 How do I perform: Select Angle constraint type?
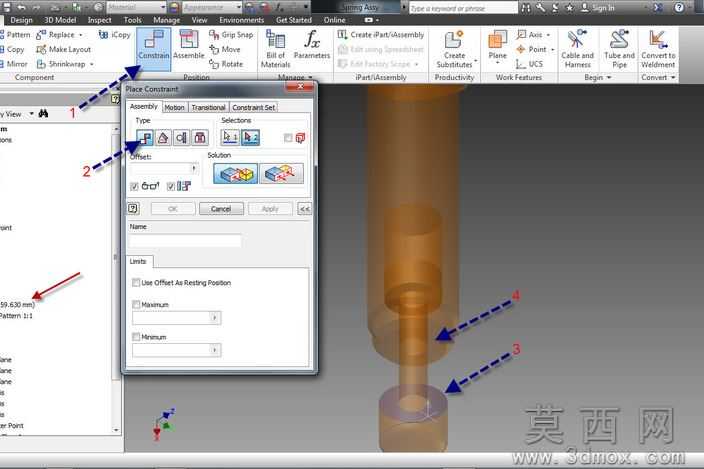click(163, 137)
